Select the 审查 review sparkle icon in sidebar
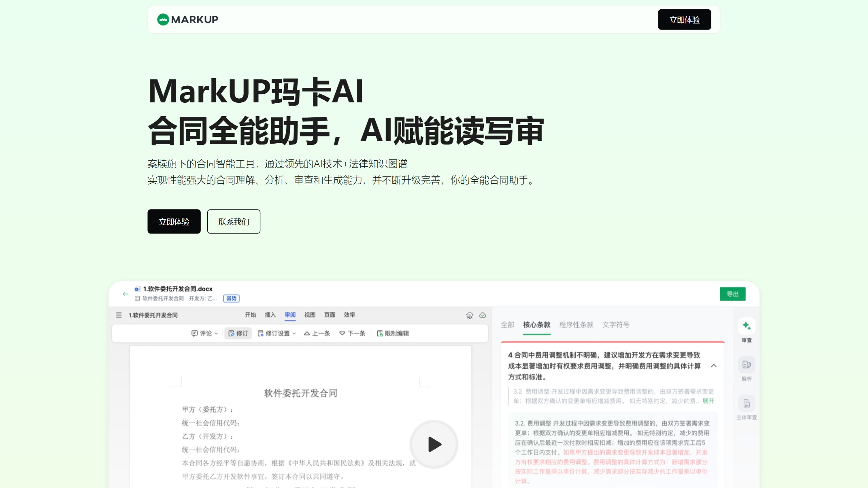Screen dimensions: 868x488 tap(746, 327)
